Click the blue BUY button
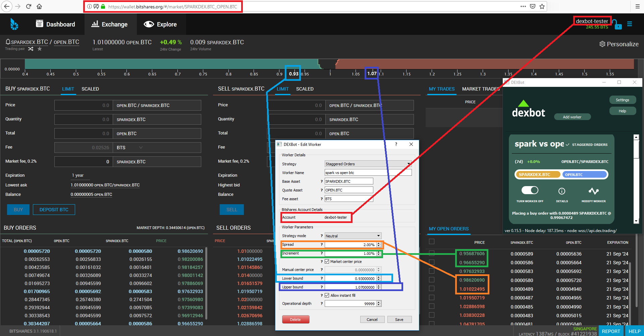Viewport: 644px width, 336px height. point(18,210)
